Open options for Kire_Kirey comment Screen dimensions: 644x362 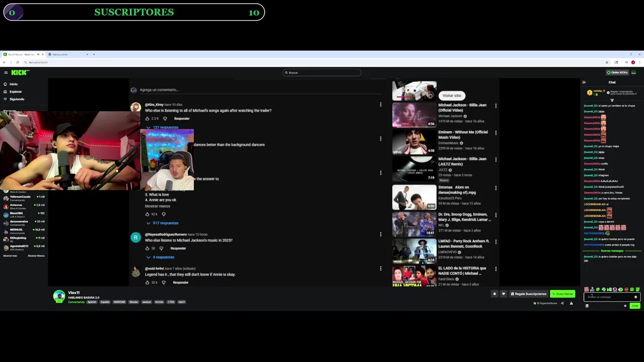(x=380, y=105)
